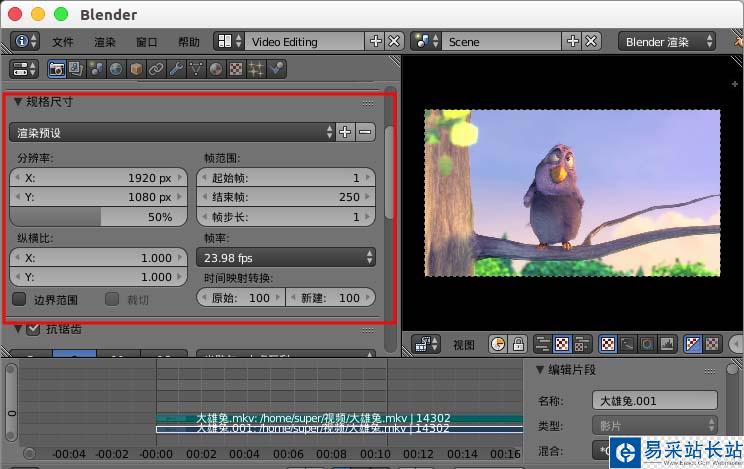Collapse the 规格尺寸 dimensions panel

18,101
